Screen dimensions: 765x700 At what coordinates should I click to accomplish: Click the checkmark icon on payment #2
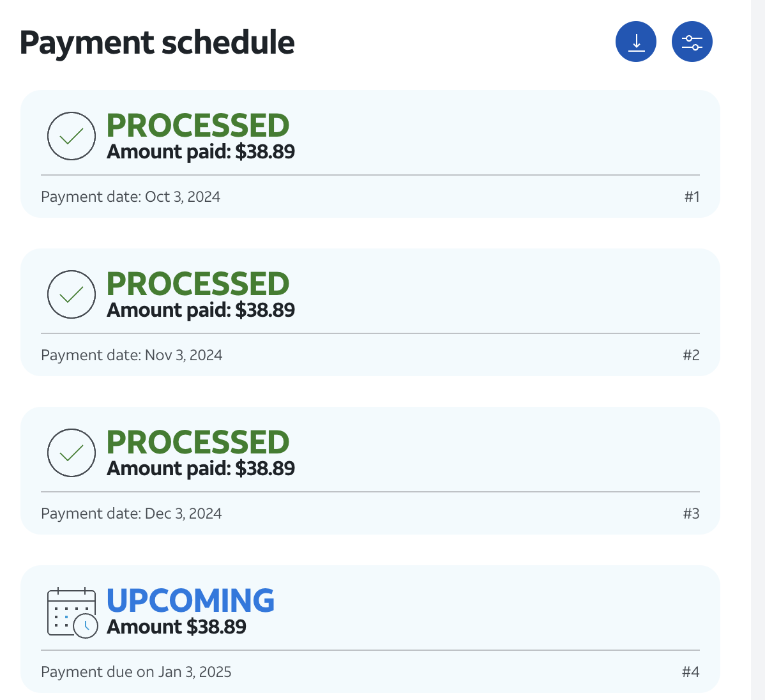[x=72, y=294]
